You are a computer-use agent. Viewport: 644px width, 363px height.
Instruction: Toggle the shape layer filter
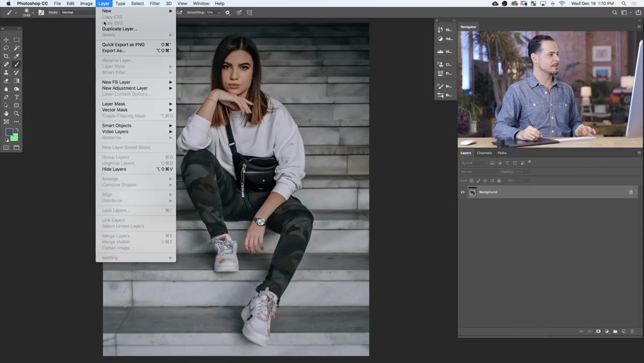(515, 163)
